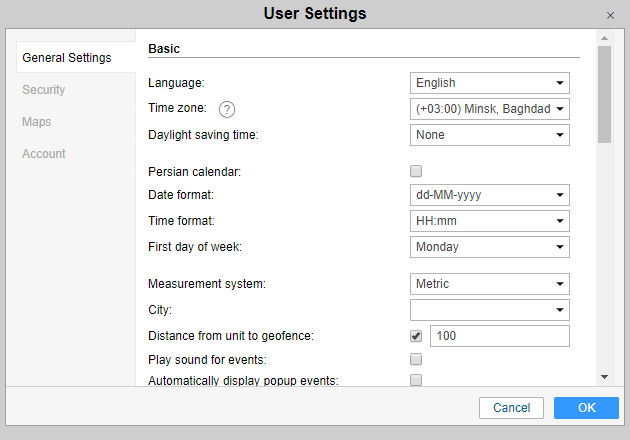Click the Time zone help question icon
Image resolution: width=630 pixels, height=440 pixels.
coord(227,109)
